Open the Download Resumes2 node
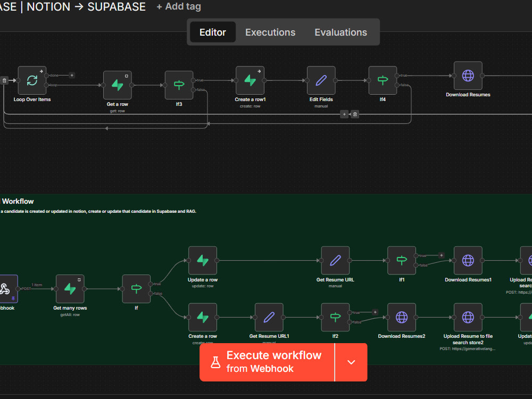 (401, 317)
